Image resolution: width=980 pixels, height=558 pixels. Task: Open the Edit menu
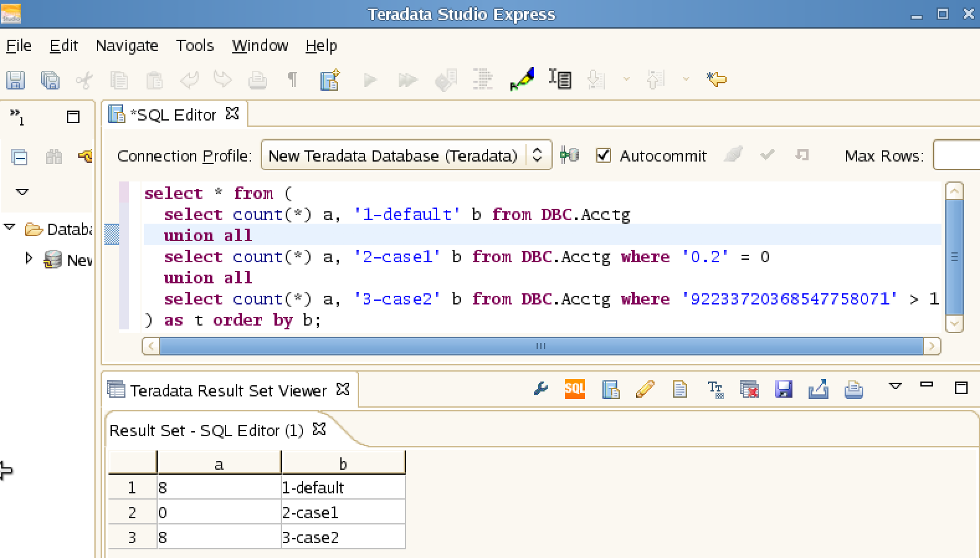pos(63,45)
